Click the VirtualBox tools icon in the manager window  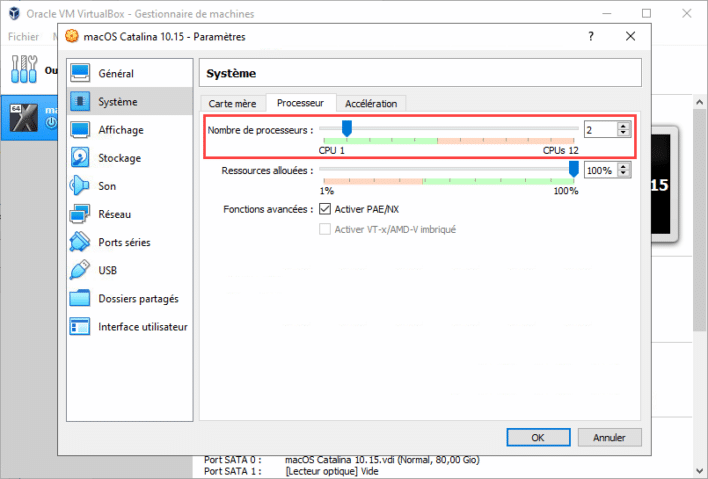coord(24,70)
